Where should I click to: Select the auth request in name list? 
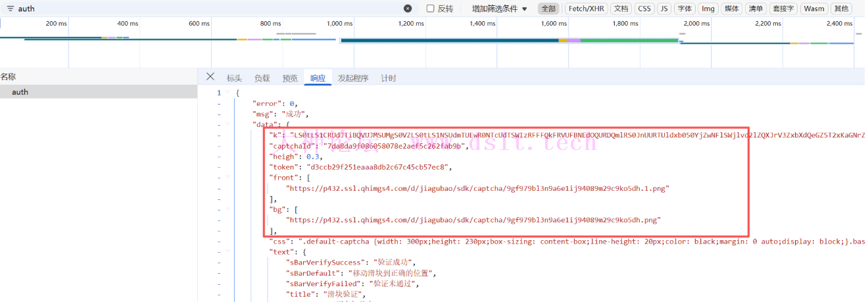(20, 92)
